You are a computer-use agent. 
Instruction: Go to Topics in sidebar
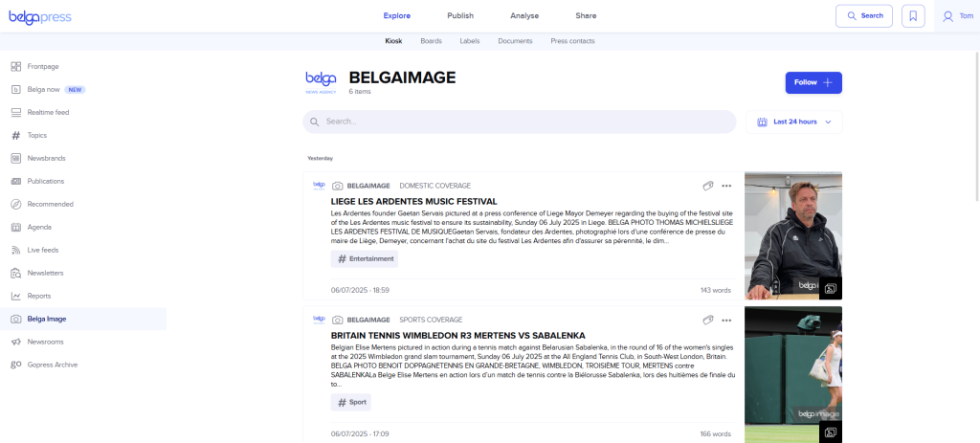click(37, 135)
